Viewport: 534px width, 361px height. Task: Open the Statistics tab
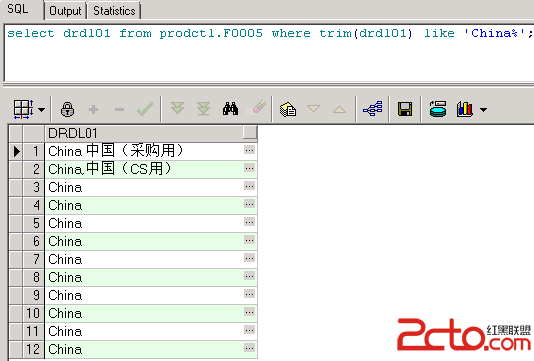[x=114, y=11]
